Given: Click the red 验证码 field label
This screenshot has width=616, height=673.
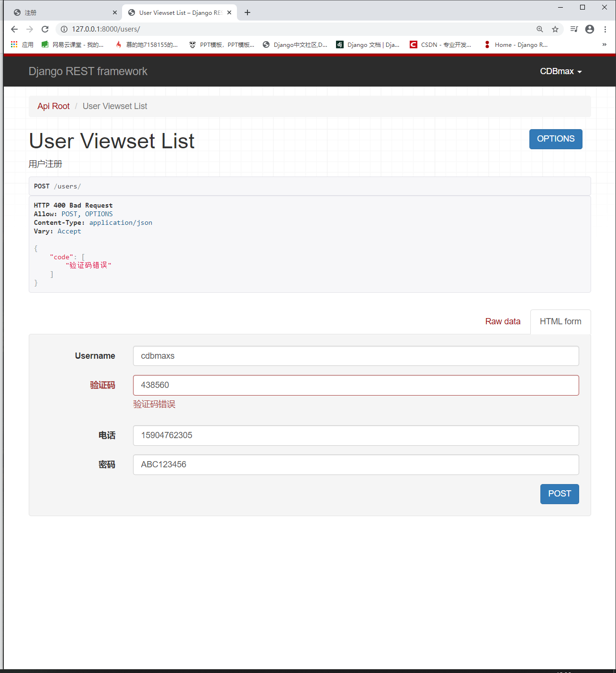Looking at the screenshot, I should click(x=102, y=385).
